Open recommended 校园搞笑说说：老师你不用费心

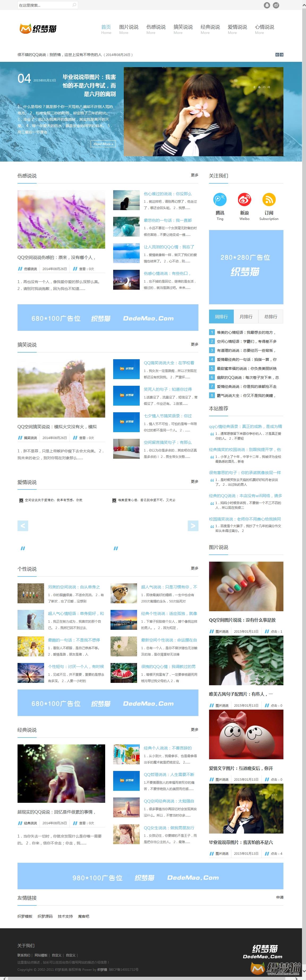point(245,519)
